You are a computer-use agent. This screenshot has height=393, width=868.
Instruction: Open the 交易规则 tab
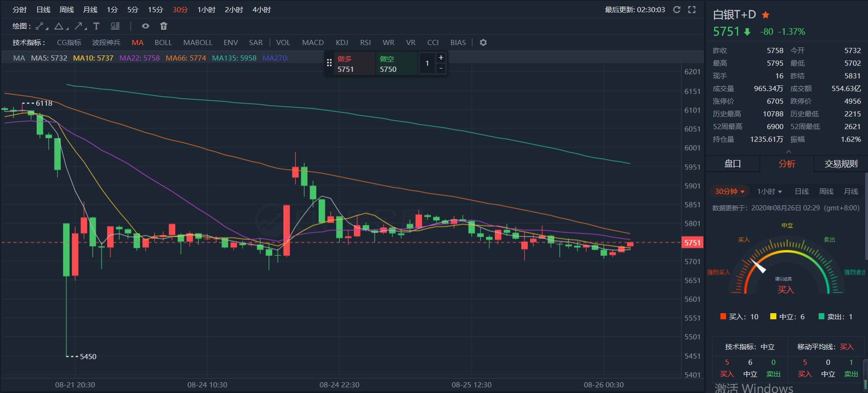pos(841,163)
